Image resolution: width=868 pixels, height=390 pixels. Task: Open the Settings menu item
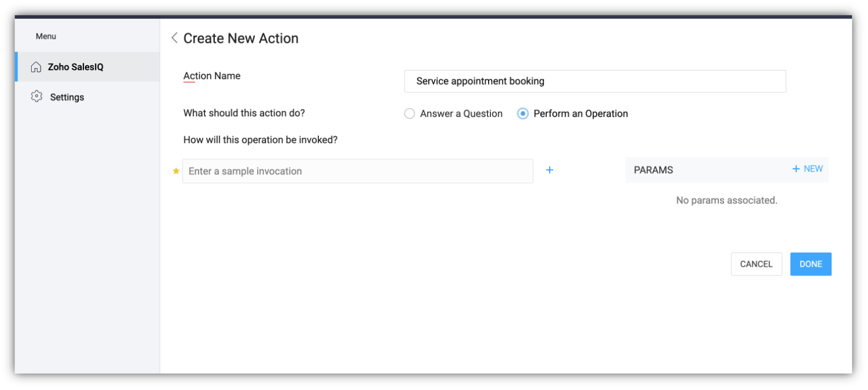coord(67,97)
